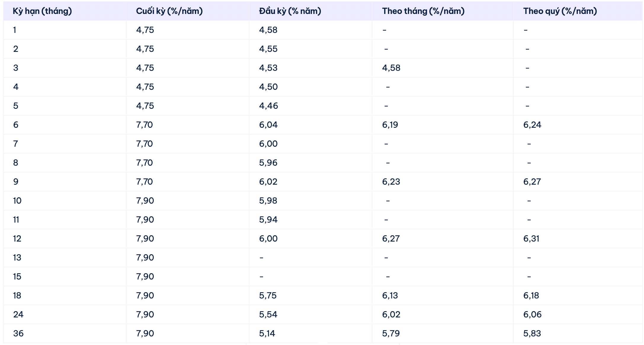The image size is (644, 345).
Task: Click the 'Kỳ hạn (tháng)' column header
Action: click(42, 11)
